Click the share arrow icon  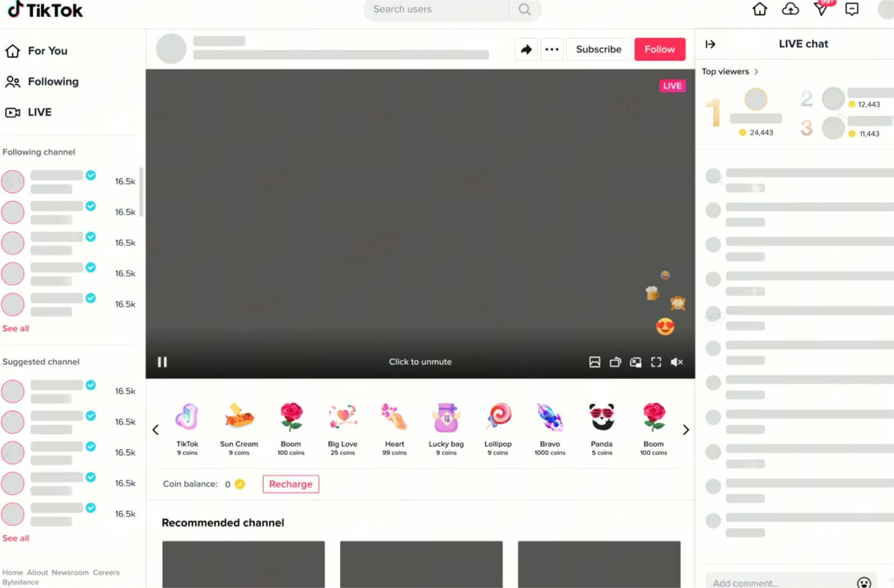click(526, 49)
